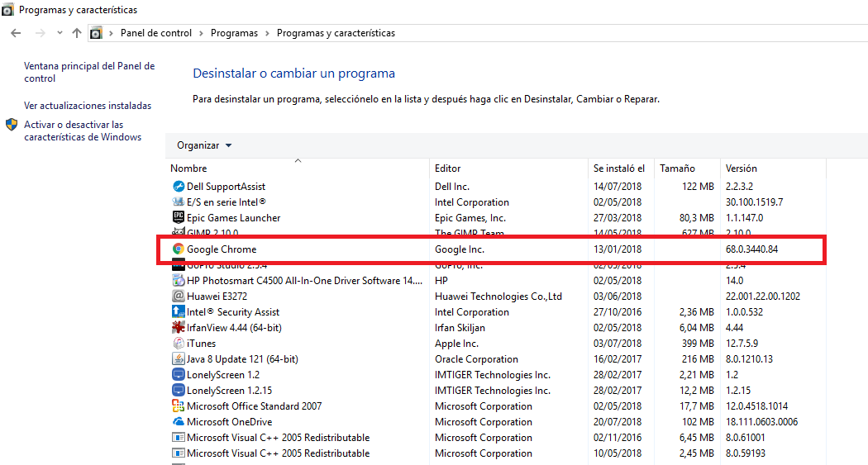
Task: Open the recent locations dropdown chevron
Action: click(x=60, y=33)
